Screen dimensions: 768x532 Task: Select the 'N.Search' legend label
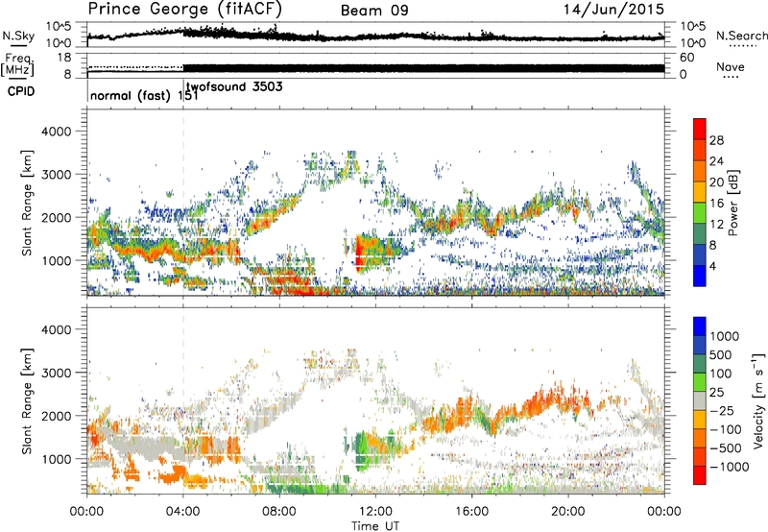(741, 36)
